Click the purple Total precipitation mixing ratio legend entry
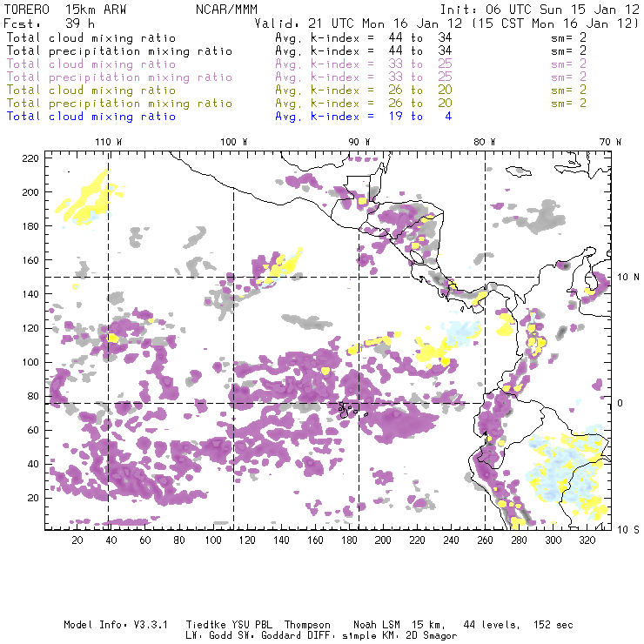The image size is (644, 644). pos(118,77)
